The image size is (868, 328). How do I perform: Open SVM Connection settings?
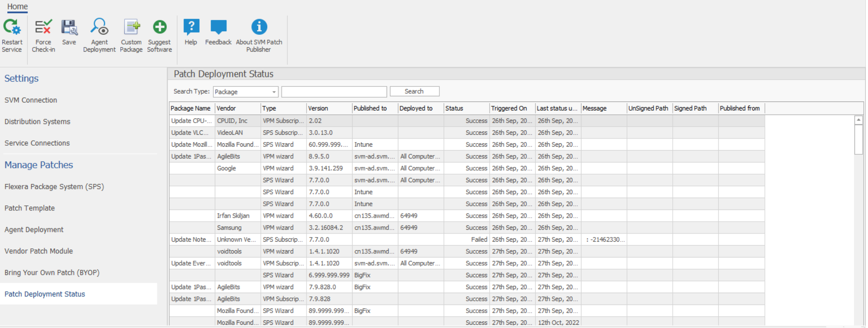point(31,100)
